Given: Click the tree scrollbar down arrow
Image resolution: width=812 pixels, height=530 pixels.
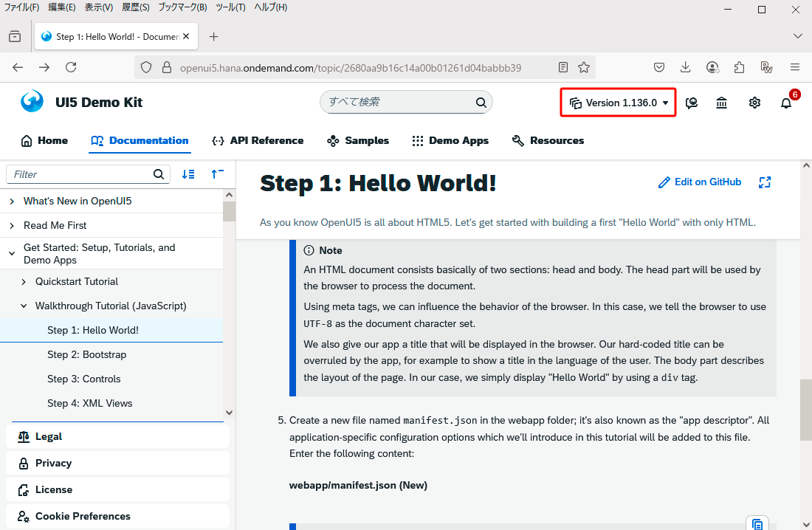Looking at the screenshot, I should click(229, 413).
